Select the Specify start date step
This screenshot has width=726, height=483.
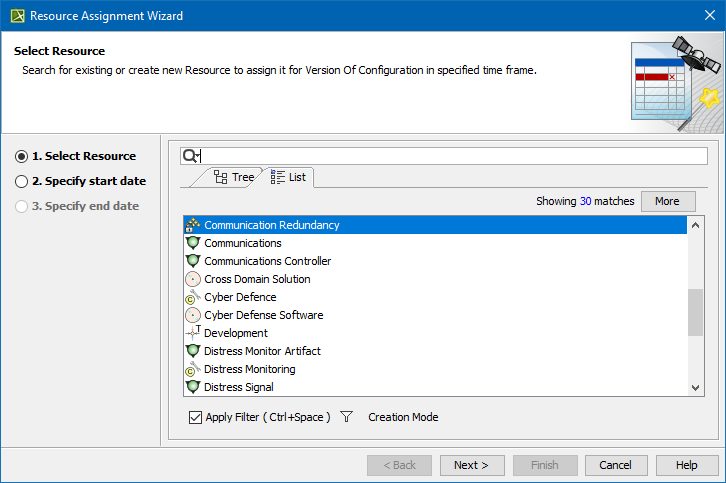click(x=22, y=181)
